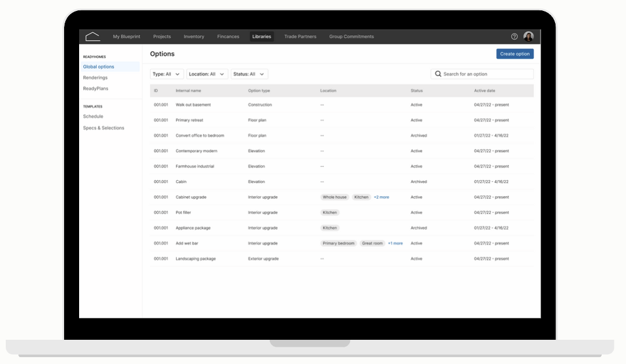Click the search magnifier icon
This screenshot has height=364, width=626.
click(438, 74)
